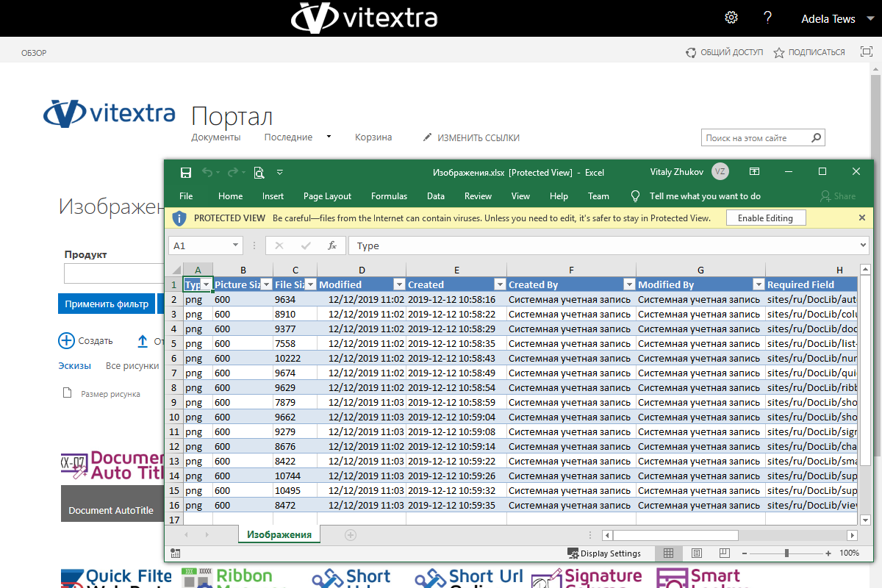
Task: Click the Insert Function fx icon
Action: (x=331, y=245)
